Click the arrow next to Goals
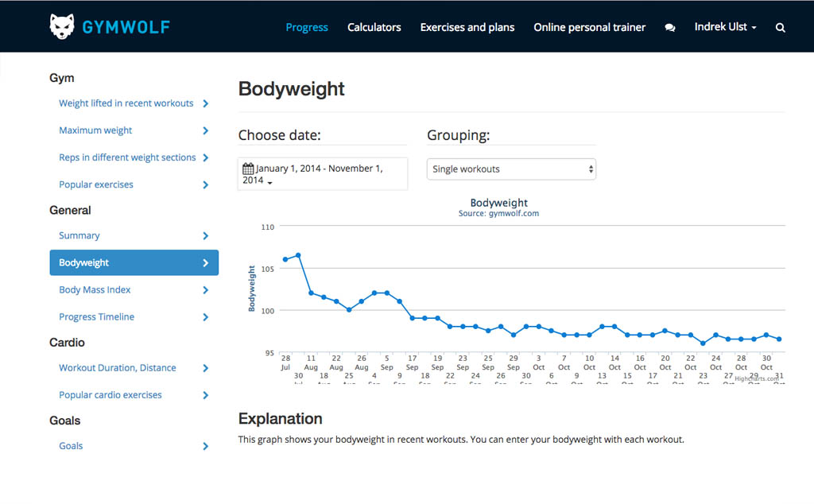The width and height of the screenshot is (814, 504). (x=205, y=447)
